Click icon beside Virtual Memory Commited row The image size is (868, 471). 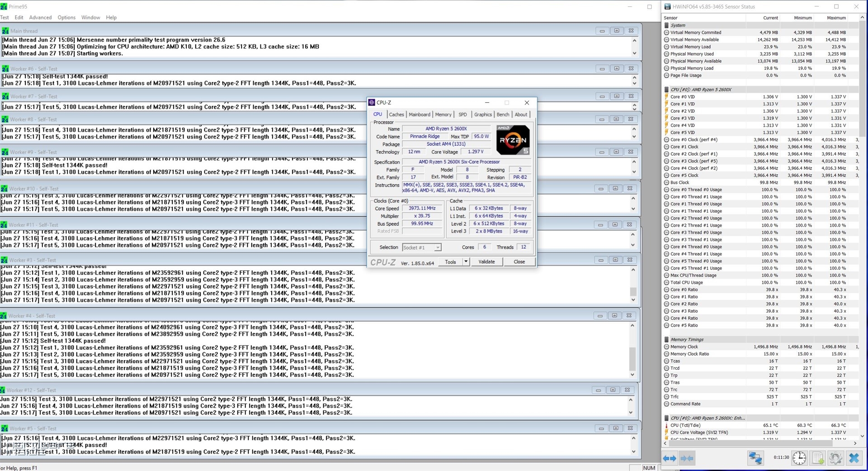tap(666, 33)
